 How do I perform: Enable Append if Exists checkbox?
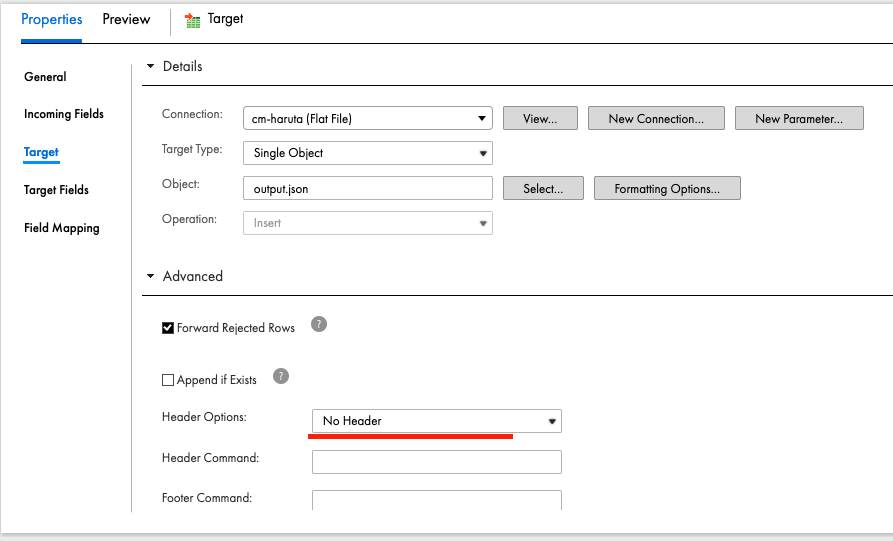[167, 380]
